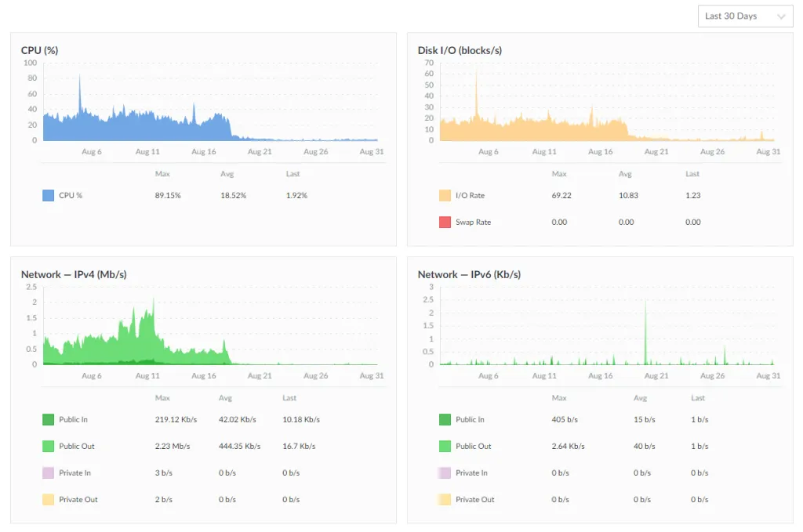Click the tallest Disk I/O spike
The height and width of the screenshot is (532, 803).
[476, 73]
